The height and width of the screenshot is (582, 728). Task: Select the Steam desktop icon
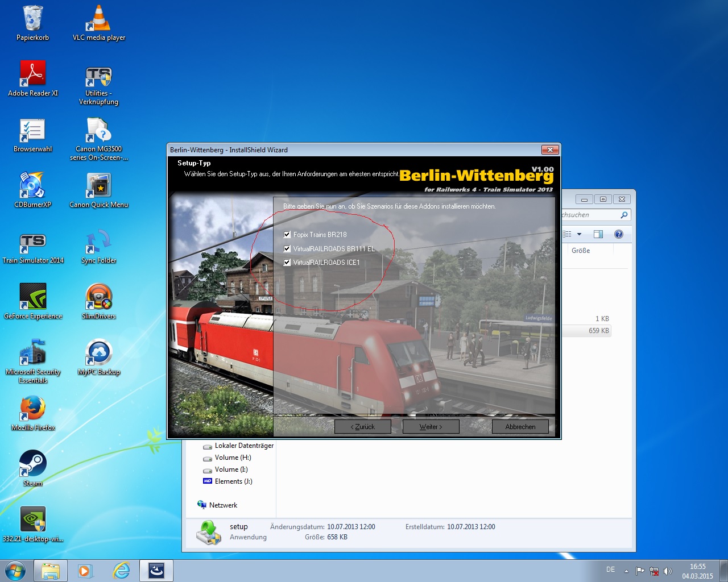click(x=32, y=469)
